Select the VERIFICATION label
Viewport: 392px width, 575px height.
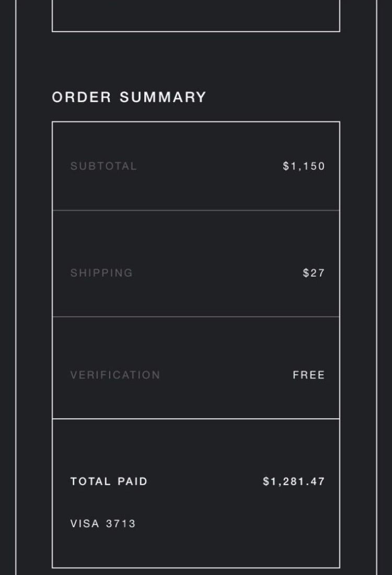tap(115, 375)
